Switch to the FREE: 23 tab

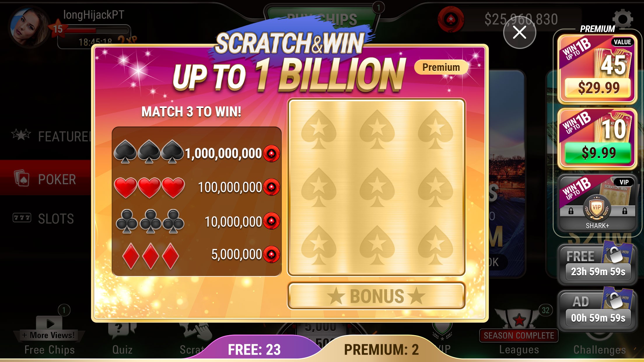tap(254, 349)
